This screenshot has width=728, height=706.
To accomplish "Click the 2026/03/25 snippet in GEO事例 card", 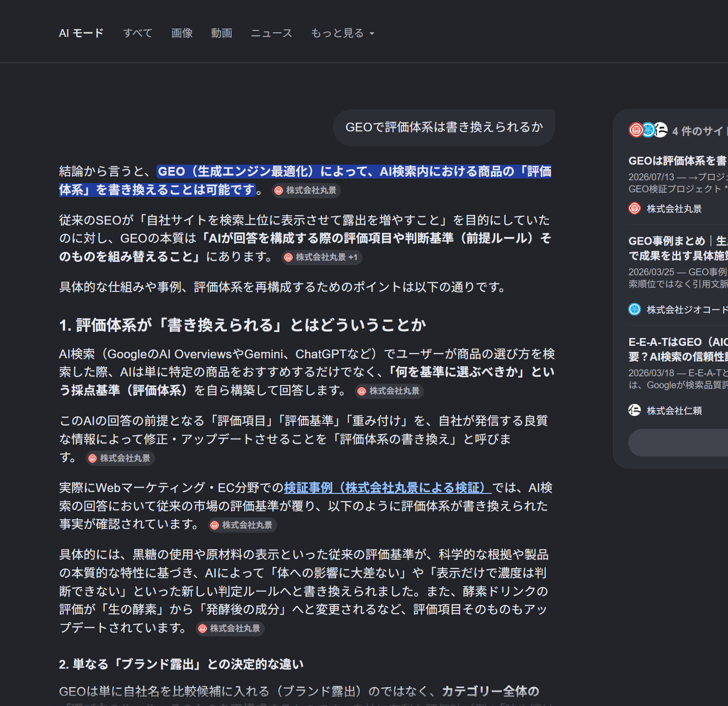I will pos(678,278).
